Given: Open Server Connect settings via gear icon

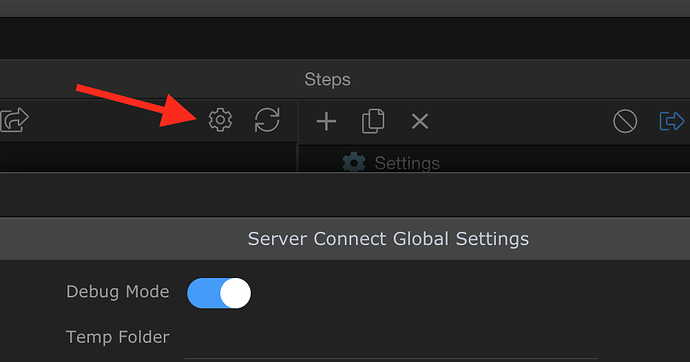Looking at the screenshot, I should [220, 120].
